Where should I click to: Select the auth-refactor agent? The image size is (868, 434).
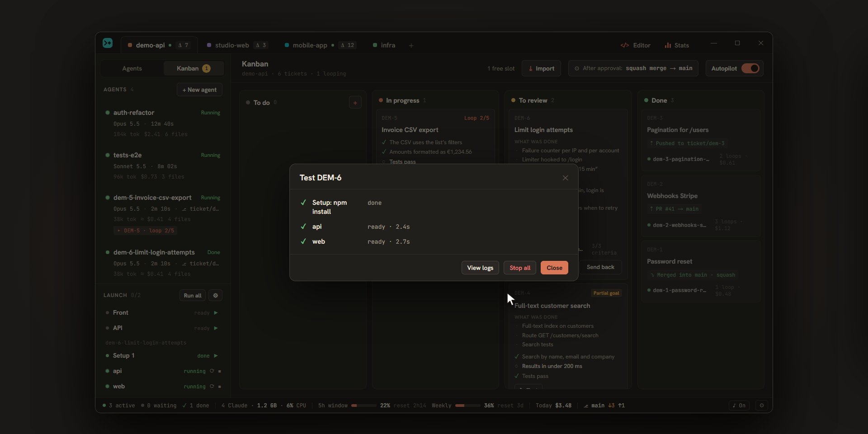163,123
